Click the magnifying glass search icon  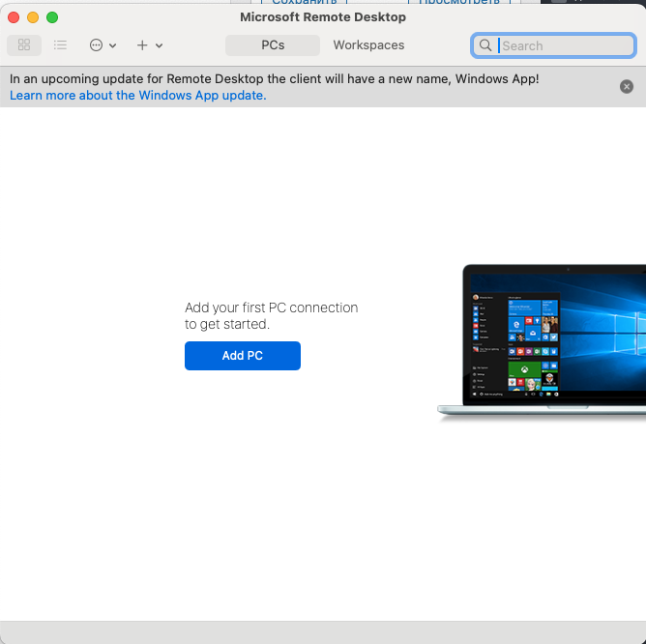485,45
